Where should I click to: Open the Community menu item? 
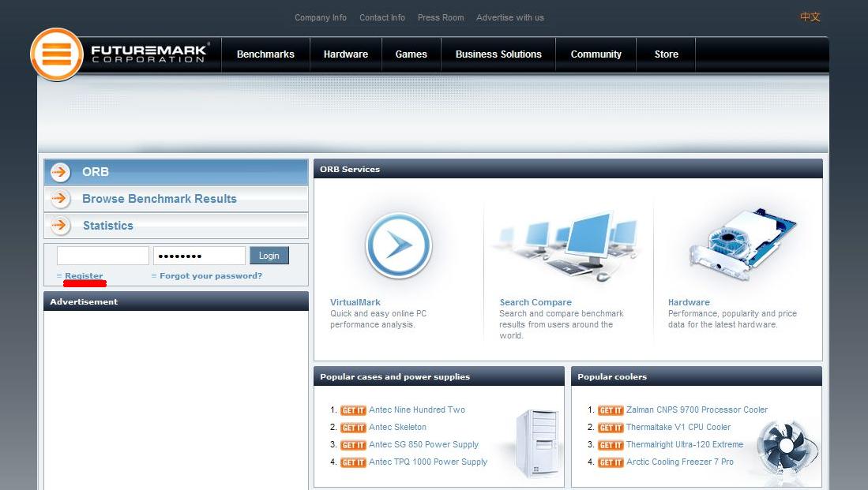(596, 54)
